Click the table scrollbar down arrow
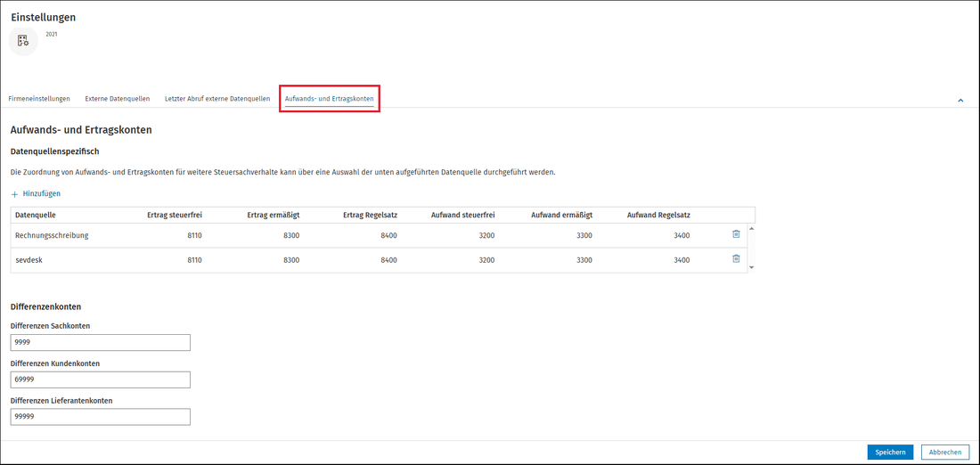Screen dimensions: 980x465 pos(751,267)
